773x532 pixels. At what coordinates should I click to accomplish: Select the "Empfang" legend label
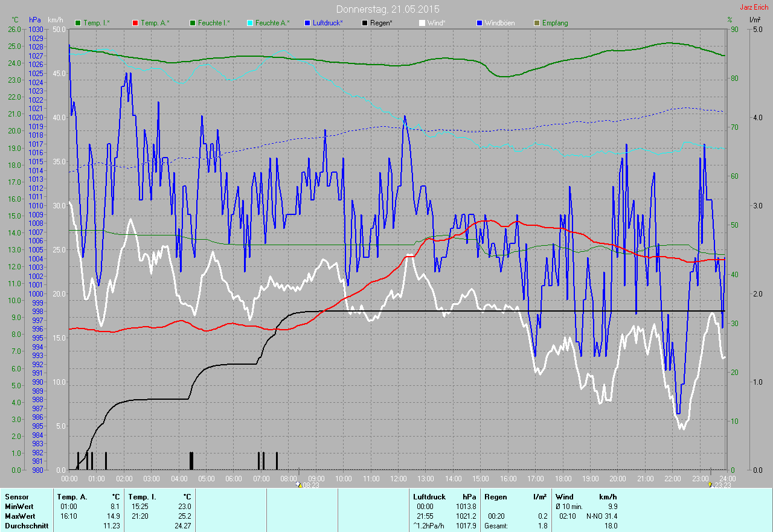555,23
